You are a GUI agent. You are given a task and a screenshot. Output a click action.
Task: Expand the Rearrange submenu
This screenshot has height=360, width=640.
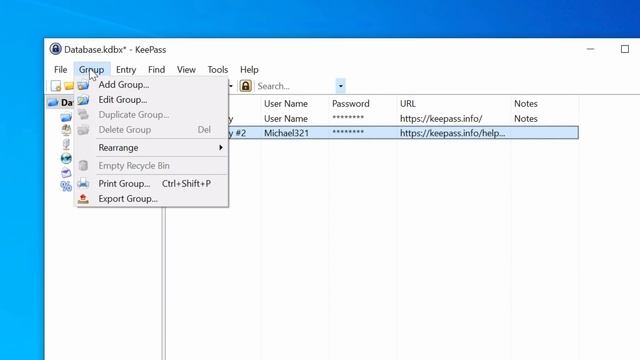[x=151, y=148]
